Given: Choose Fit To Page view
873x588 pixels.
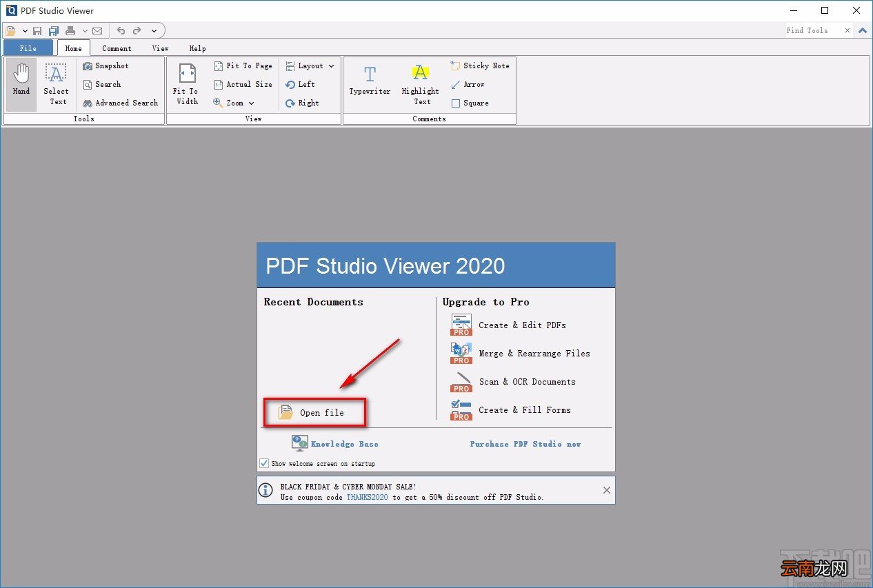Looking at the screenshot, I should 243,65.
